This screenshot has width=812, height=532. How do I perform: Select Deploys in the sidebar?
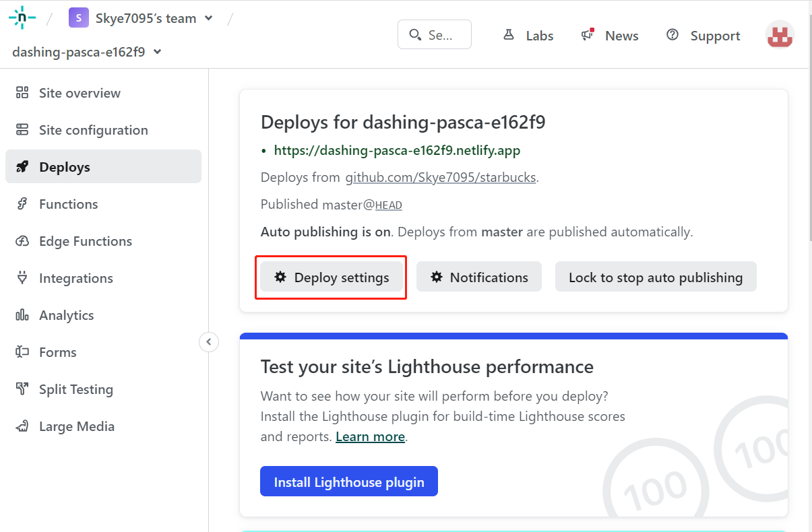tap(104, 166)
